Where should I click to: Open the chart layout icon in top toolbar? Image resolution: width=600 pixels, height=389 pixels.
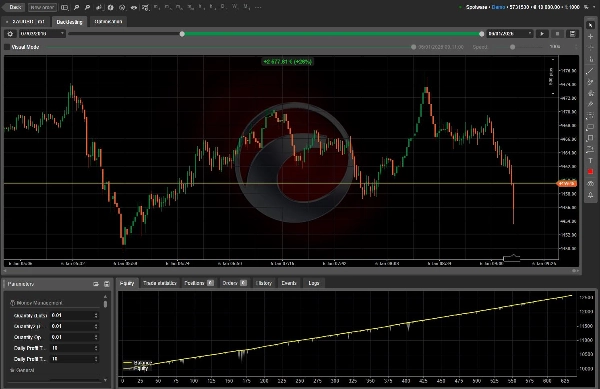(65, 7)
